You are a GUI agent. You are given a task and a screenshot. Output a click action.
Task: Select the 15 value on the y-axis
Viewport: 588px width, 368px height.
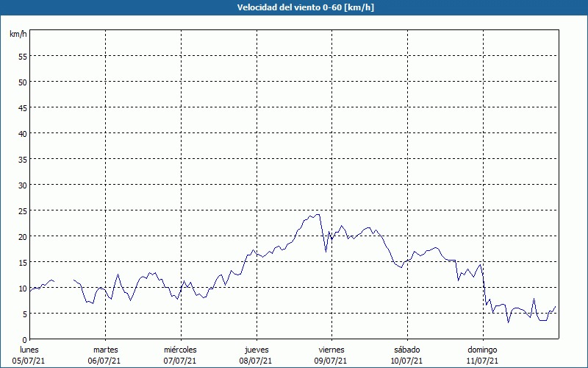23,262
